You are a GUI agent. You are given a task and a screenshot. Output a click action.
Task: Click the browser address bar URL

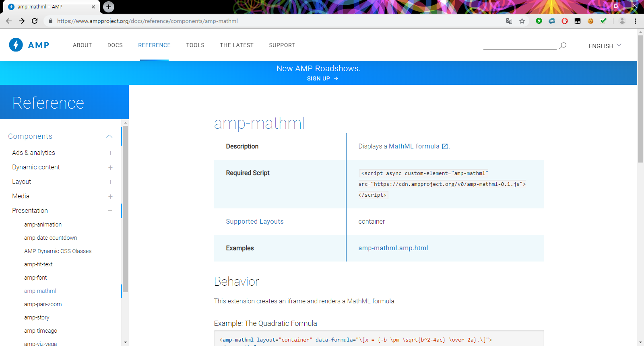coord(147,21)
